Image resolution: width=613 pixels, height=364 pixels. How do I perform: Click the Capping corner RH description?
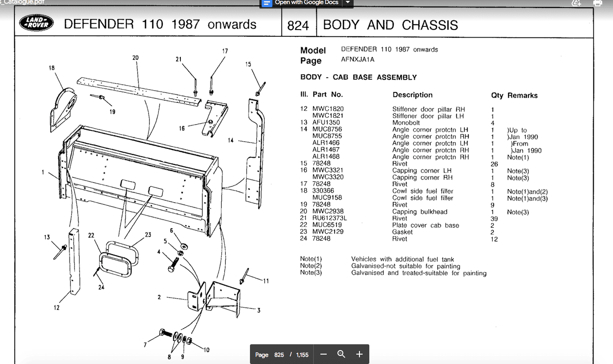(x=422, y=178)
